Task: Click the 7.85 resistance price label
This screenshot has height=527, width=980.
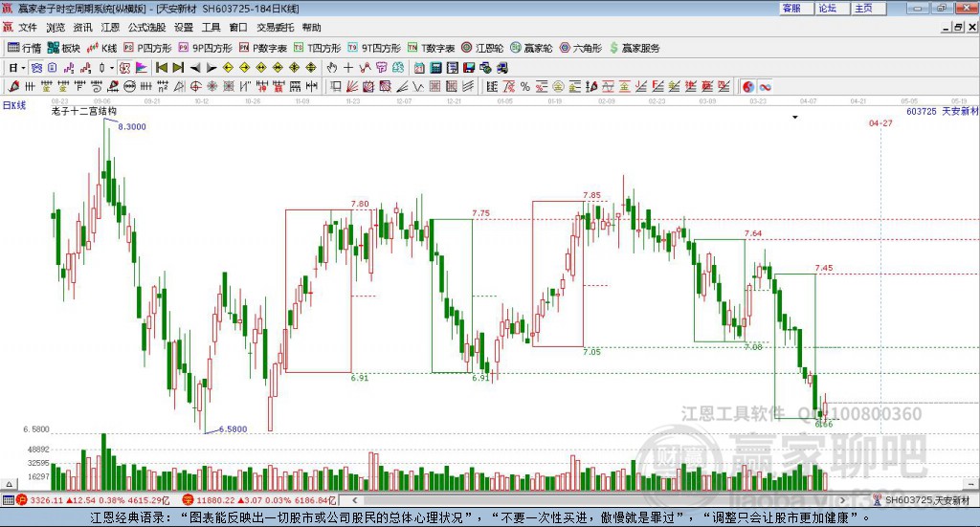Action: pyautogui.click(x=591, y=195)
